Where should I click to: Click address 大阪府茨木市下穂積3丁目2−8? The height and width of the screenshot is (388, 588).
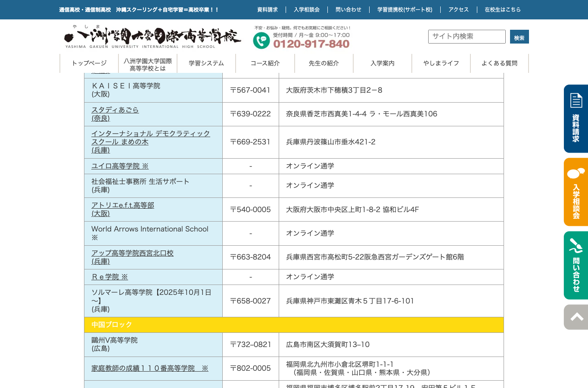pos(334,90)
